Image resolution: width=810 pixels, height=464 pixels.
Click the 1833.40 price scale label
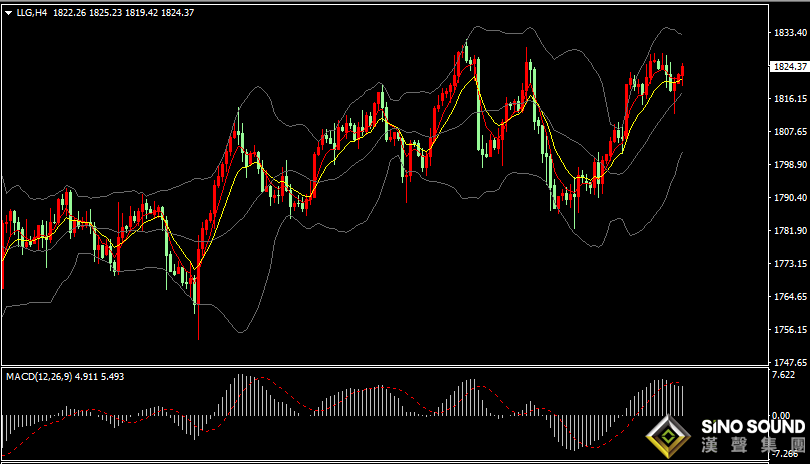coord(790,33)
